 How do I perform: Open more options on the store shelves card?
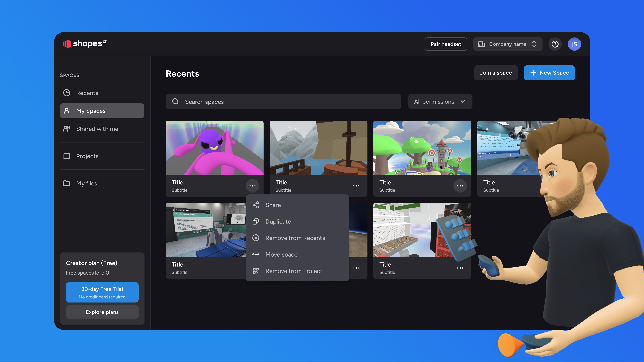tap(460, 268)
